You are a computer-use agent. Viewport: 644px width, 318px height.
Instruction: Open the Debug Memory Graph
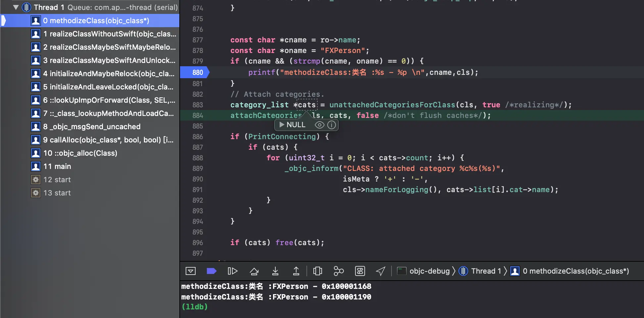point(339,271)
